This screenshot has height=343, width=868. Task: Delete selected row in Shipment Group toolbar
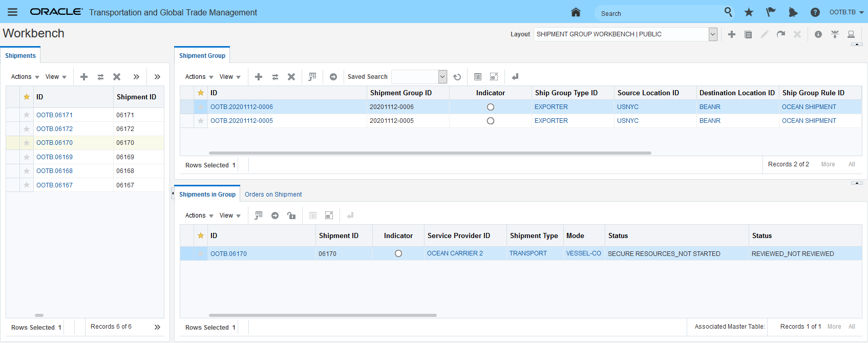[291, 77]
